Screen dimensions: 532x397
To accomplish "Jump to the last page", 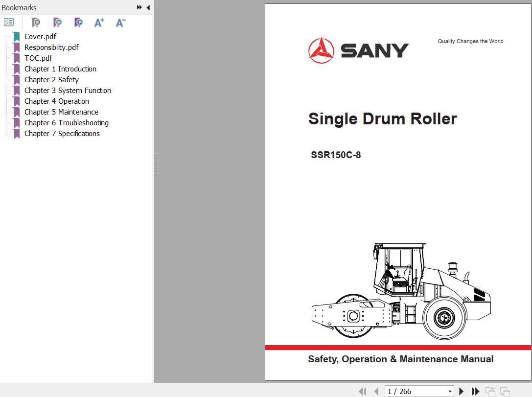I will 475,391.
